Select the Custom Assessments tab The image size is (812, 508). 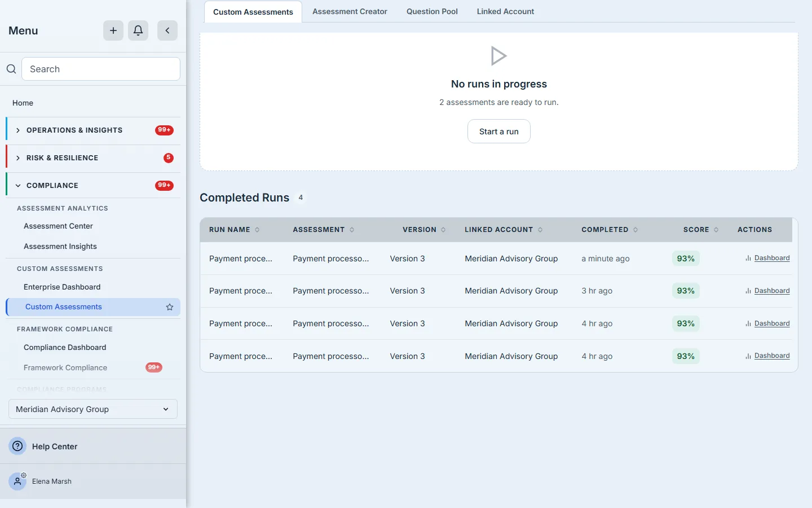[253, 12]
